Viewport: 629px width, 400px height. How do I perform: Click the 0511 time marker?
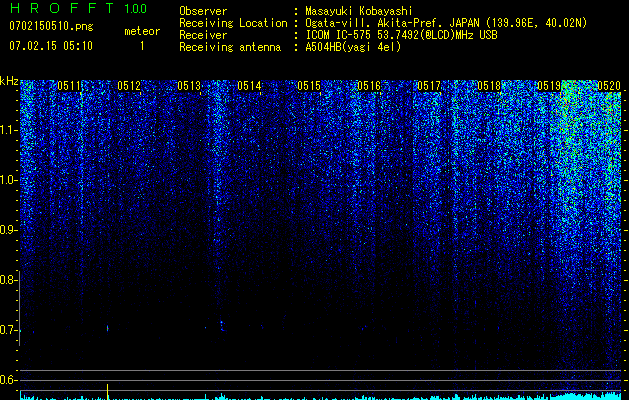69,86
